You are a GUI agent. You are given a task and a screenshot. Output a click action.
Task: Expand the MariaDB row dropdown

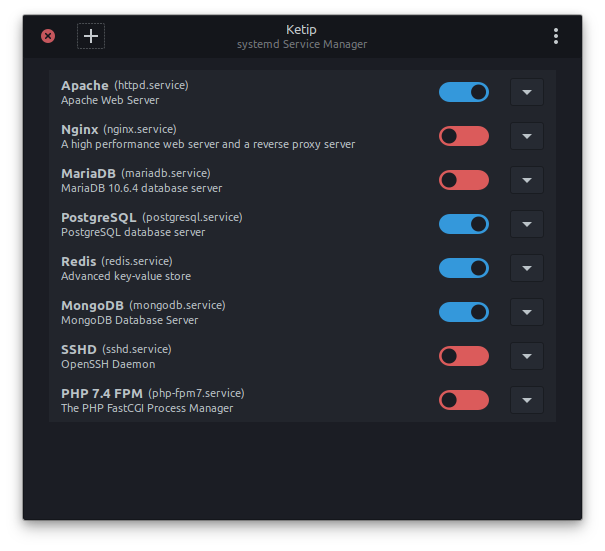point(527,180)
